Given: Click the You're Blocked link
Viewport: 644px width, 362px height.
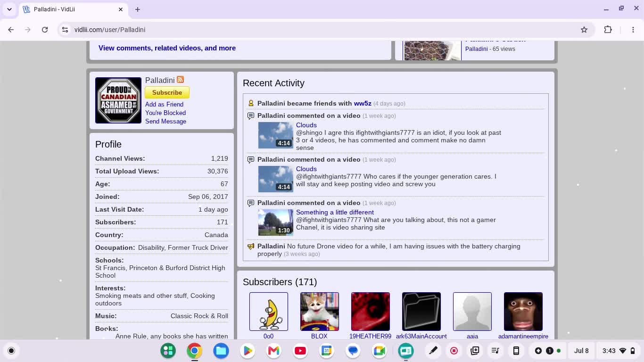Looking at the screenshot, I should [x=165, y=113].
